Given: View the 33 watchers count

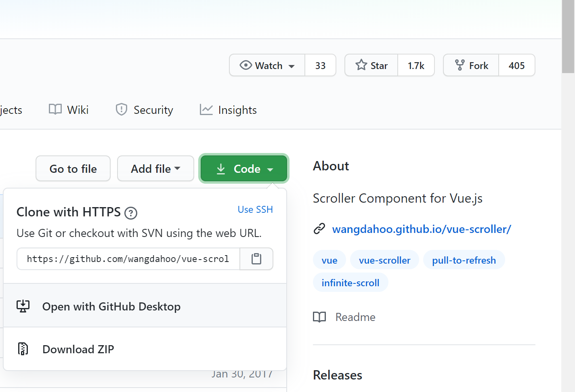Looking at the screenshot, I should [321, 65].
